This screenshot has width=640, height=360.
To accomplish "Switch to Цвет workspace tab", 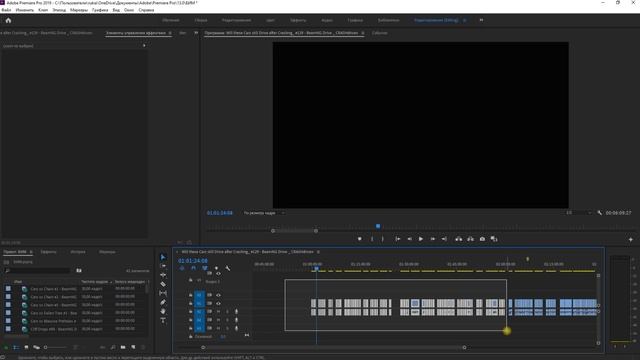I will tap(270, 20).
